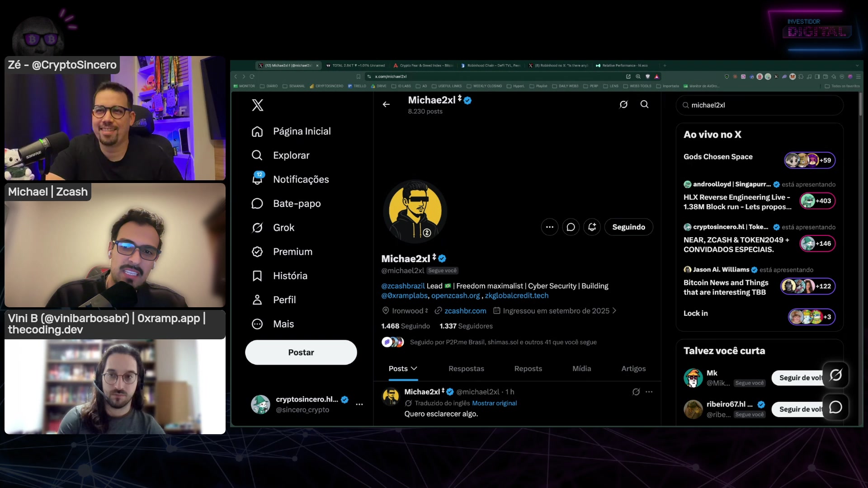The height and width of the screenshot is (488, 868).
Task: Click the profile search magnifier icon
Action: click(x=645, y=104)
